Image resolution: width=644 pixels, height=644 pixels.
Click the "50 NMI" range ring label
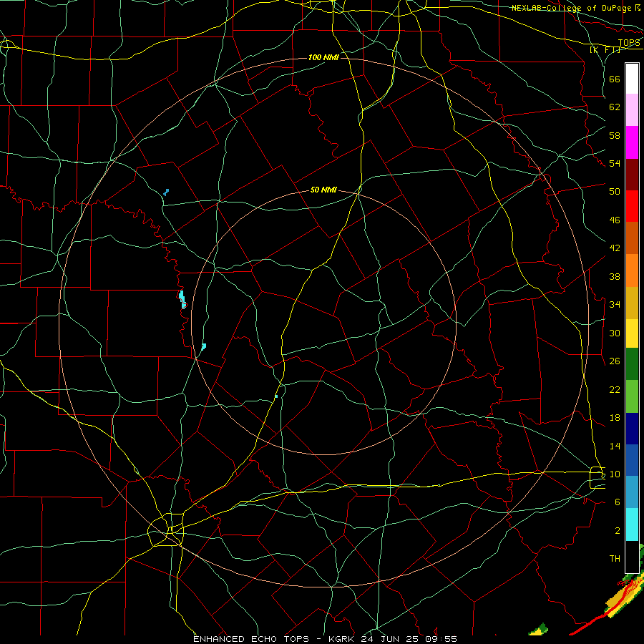coord(323,190)
